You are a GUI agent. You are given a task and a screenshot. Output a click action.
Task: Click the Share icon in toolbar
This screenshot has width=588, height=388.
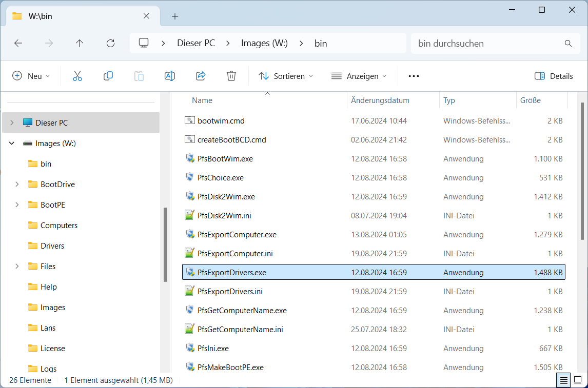(201, 76)
